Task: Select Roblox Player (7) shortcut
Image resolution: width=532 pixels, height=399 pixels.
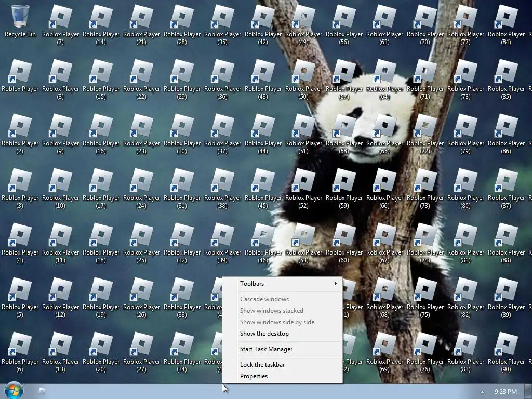Action: (x=60, y=24)
